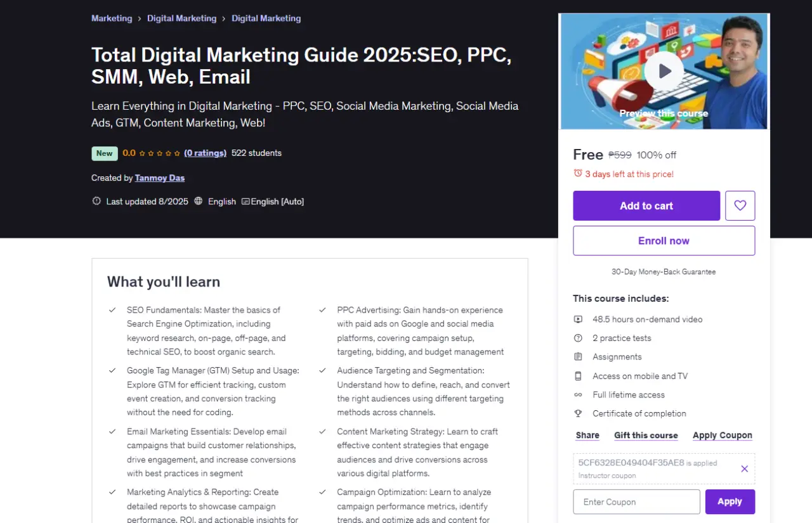This screenshot has width=812, height=523.
Task: Click Last updated 8/2025 text
Action: [147, 202]
